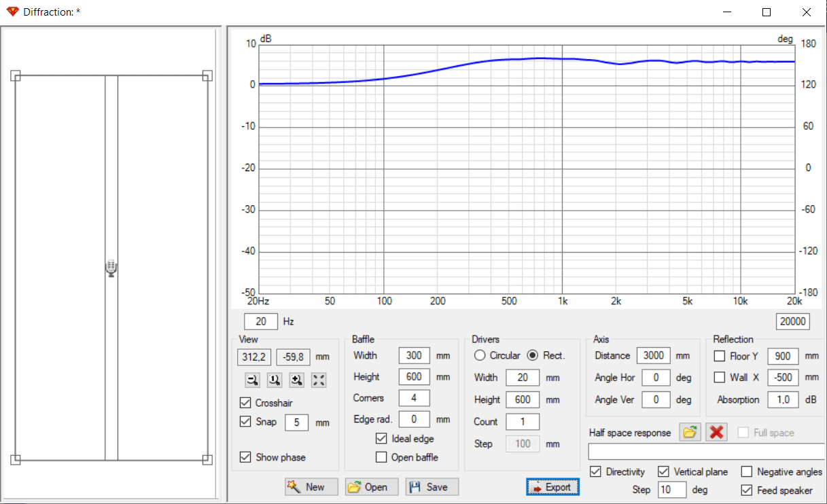Viewport: 827px width, 504px height.
Task: Uncheck Feed speaker option
Action: click(x=747, y=490)
